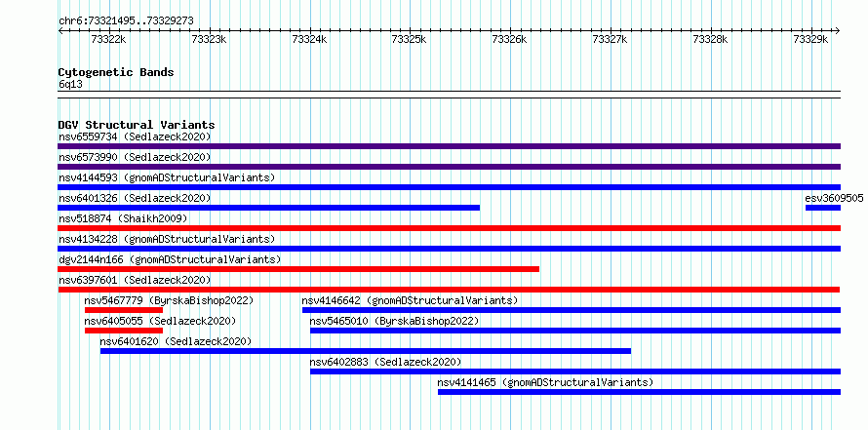This screenshot has width=868, height=430.
Task: Select the short red bar under nsv6405055
Action: coord(124,331)
